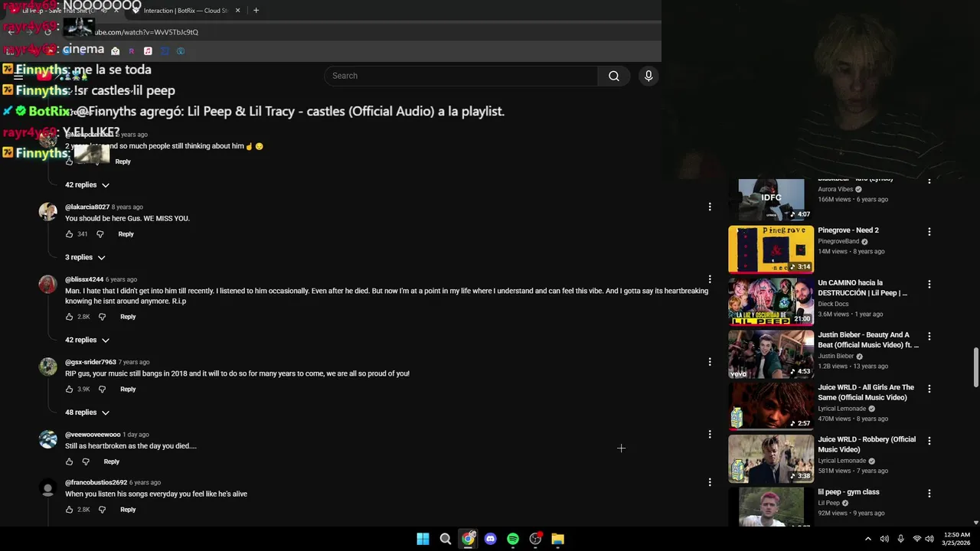
Task: Reply to the @lakarcia8027 comment
Action: point(126,234)
